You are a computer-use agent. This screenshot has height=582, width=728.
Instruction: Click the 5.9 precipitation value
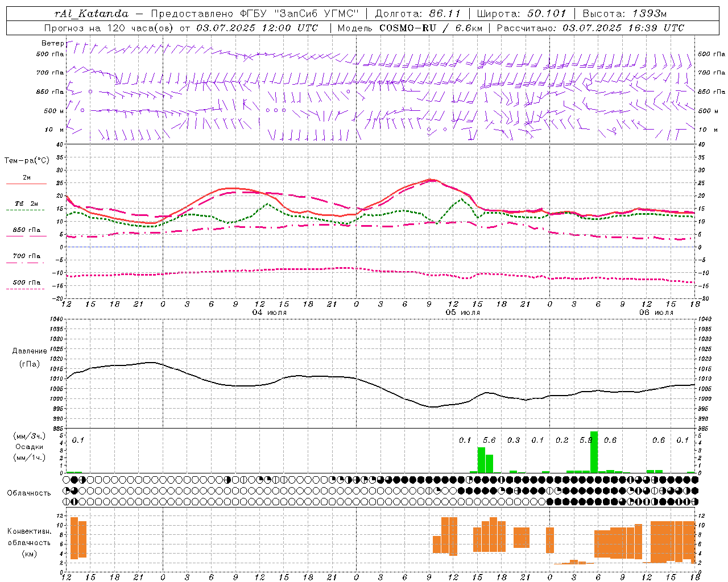pyautogui.click(x=586, y=440)
